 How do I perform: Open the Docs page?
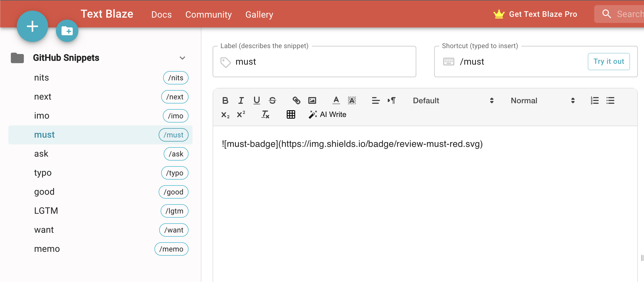click(161, 14)
